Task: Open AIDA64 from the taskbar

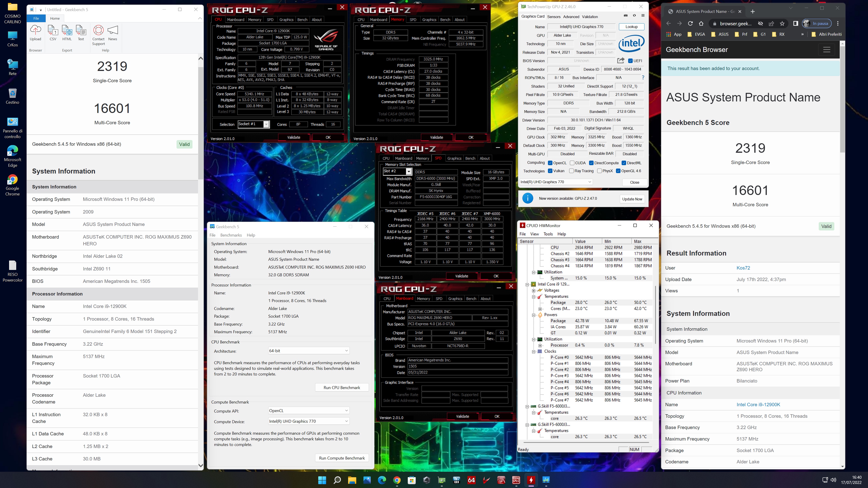Action: 471,480
